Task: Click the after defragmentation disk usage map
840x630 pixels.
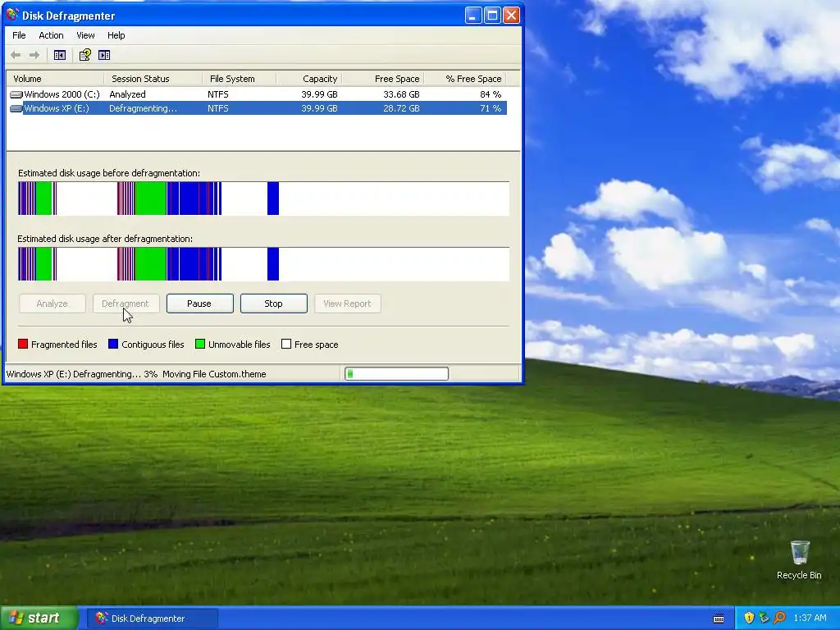Action: [x=263, y=264]
